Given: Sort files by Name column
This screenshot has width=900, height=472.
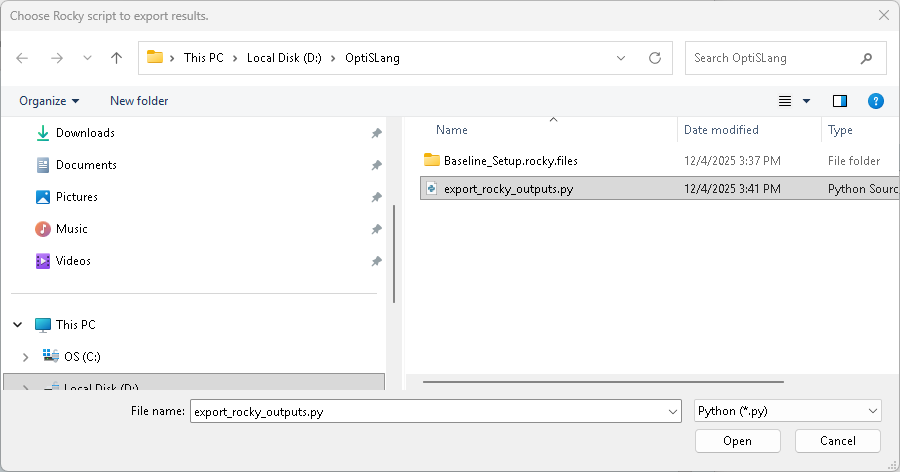Looking at the screenshot, I should click(452, 130).
